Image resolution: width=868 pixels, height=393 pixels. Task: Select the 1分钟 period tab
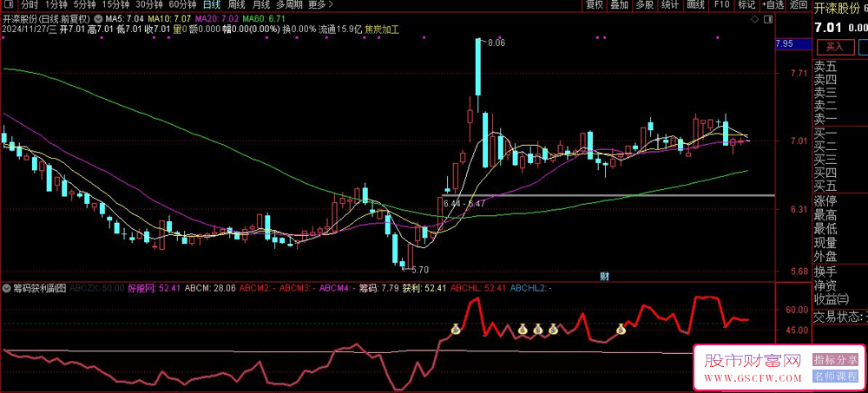pos(56,5)
